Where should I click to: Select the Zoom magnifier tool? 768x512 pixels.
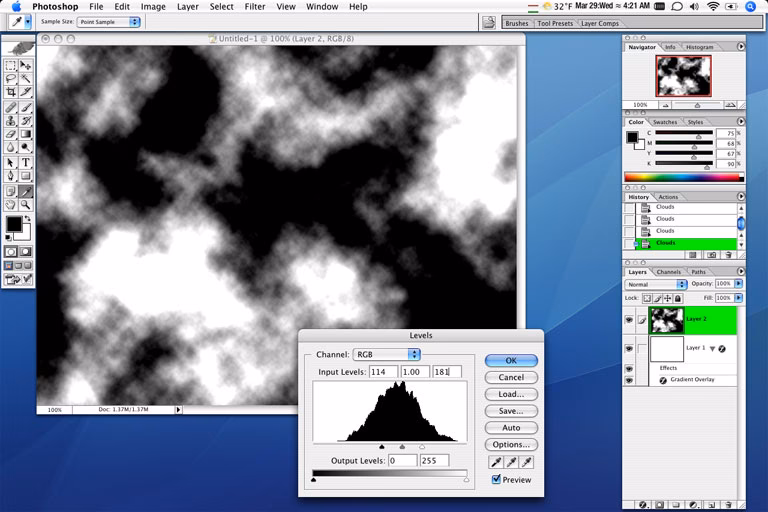click(x=26, y=205)
